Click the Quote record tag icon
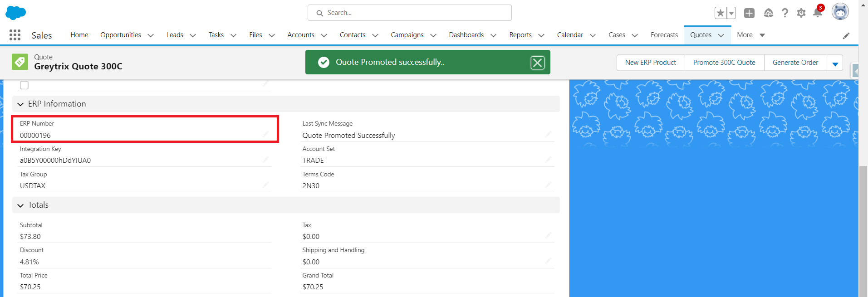Image resolution: width=868 pixels, height=297 pixels. pyautogui.click(x=20, y=62)
